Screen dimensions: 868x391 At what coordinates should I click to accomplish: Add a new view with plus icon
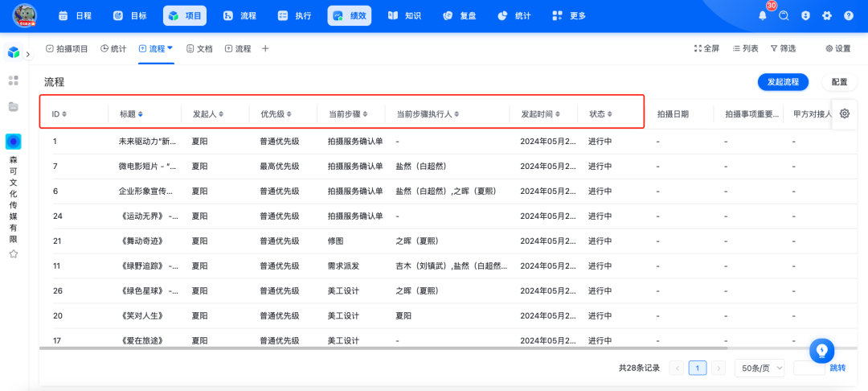(x=265, y=49)
